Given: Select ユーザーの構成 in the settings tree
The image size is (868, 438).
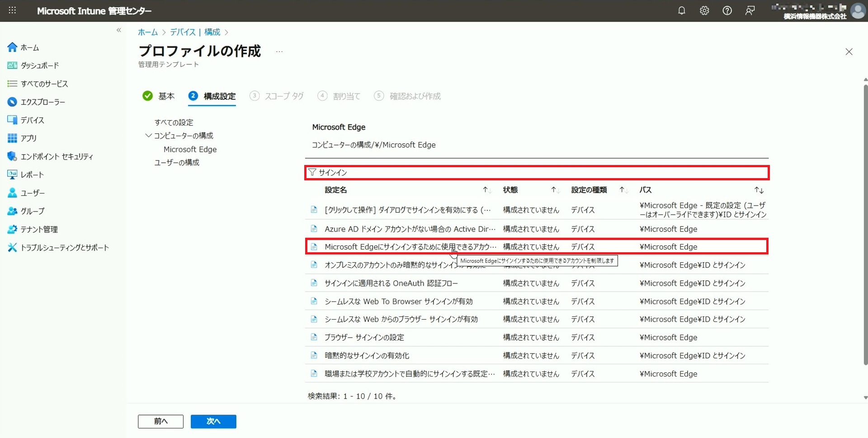Looking at the screenshot, I should (177, 163).
